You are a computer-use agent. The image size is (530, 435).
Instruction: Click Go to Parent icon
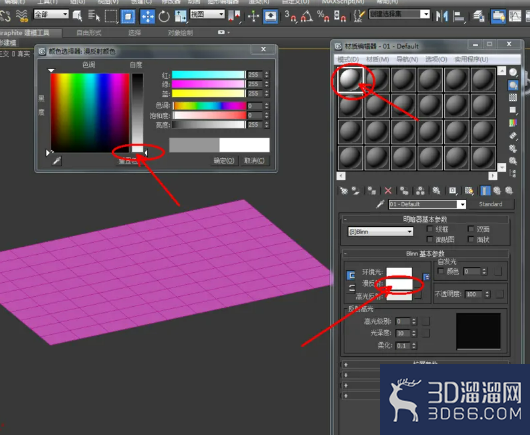tap(497, 191)
